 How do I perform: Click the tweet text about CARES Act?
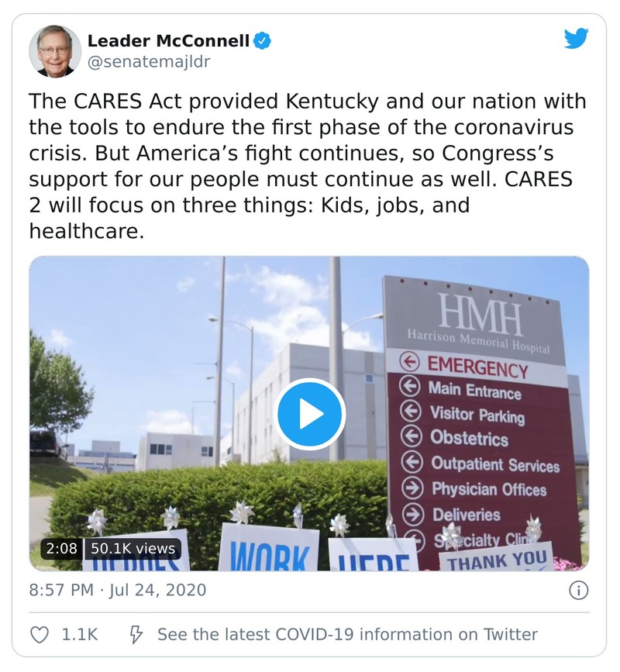308,166
